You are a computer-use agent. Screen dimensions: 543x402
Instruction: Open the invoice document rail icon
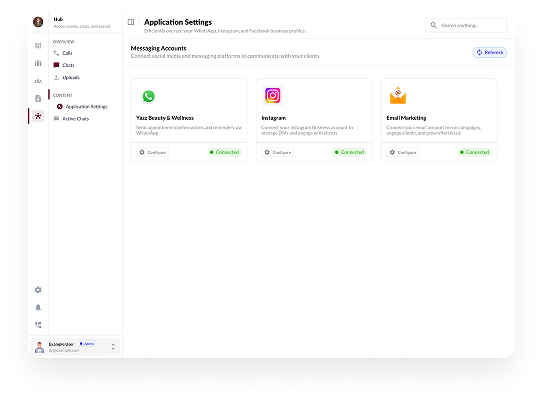tap(38, 98)
